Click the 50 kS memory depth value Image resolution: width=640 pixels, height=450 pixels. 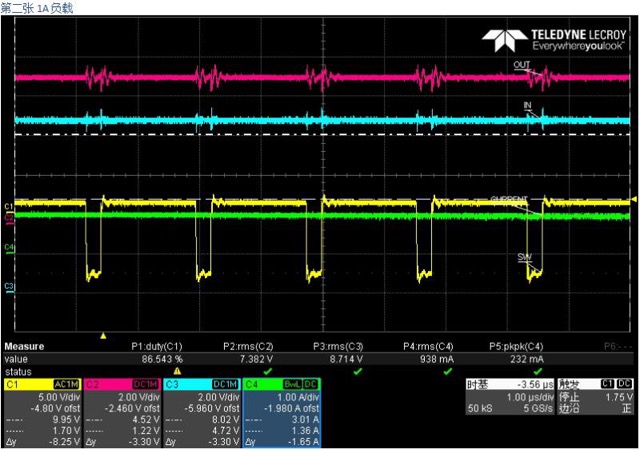tap(480, 408)
